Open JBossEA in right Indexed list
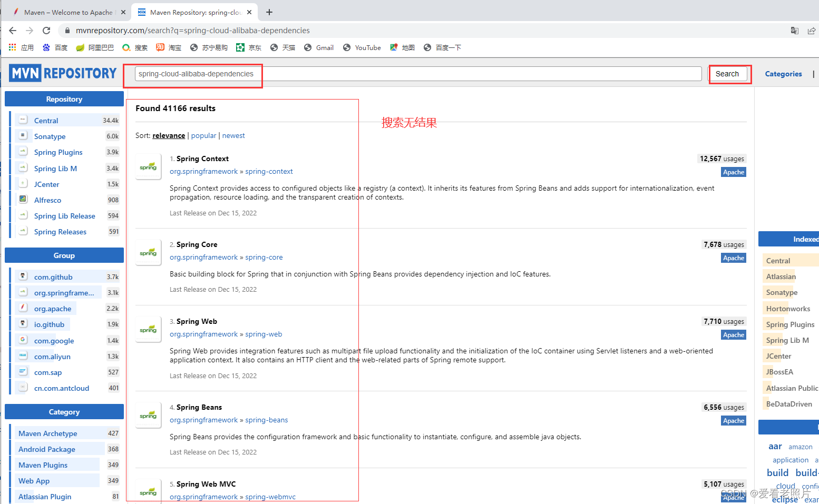The image size is (819, 504). tap(779, 372)
